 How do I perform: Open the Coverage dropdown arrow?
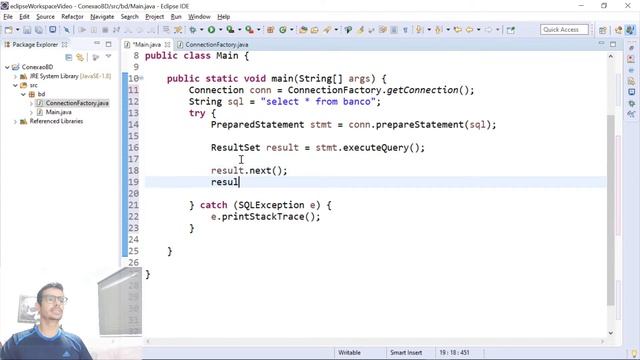[x=240, y=30]
